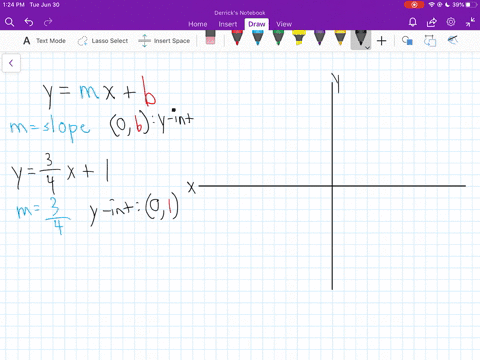Pick the red pen

[237, 37]
